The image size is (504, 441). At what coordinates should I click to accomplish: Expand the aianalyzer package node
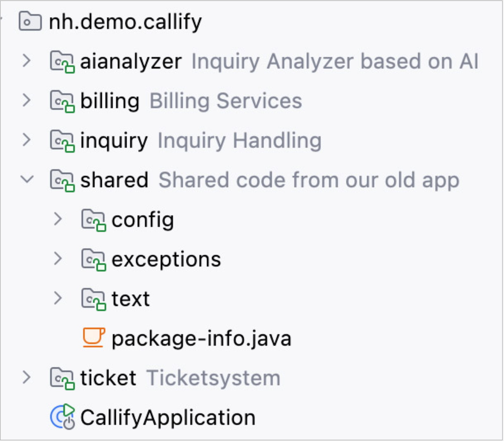[x=27, y=61]
